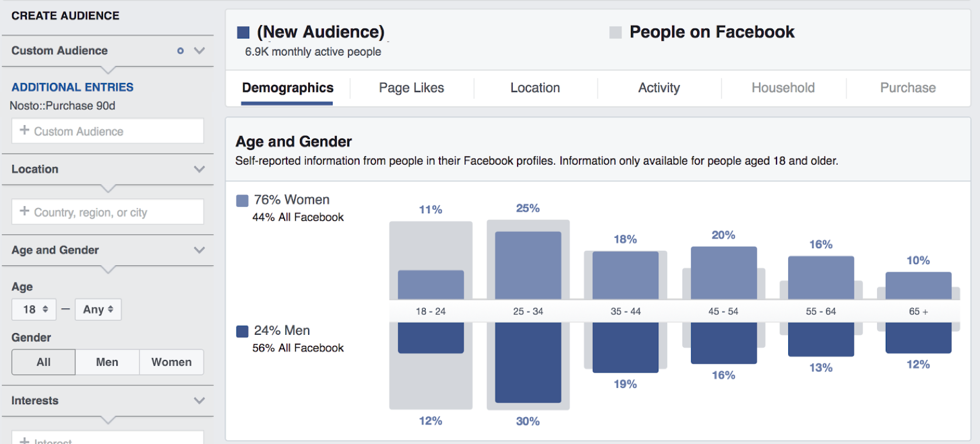Collapse the Interests section chevron
Image resolution: width=980 pixels, height=444 pixels.
coord(199,401)
